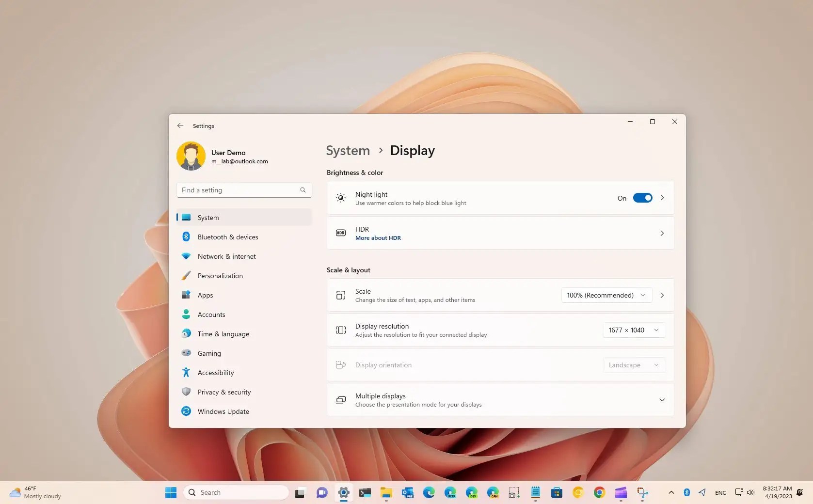Expand the Multiple displays section

point(662,400)
